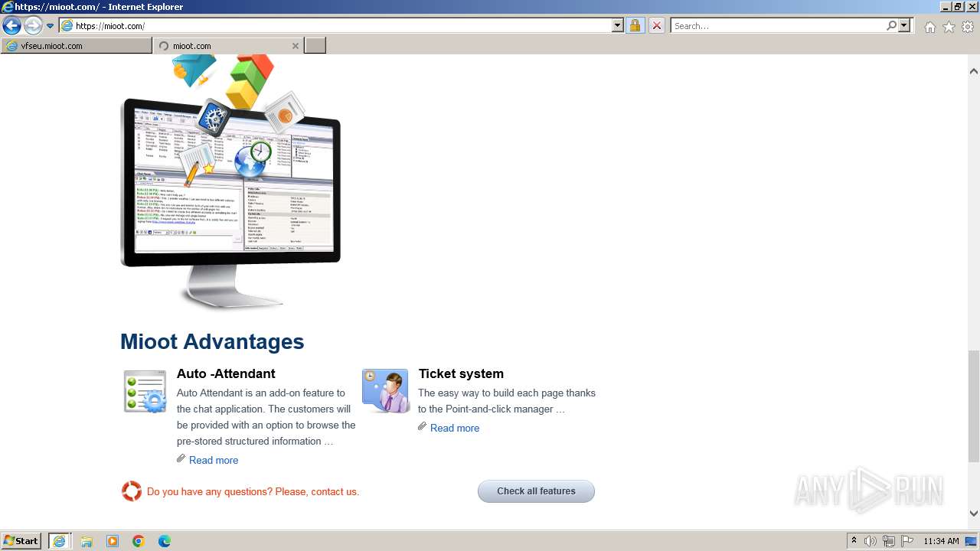Screen dimensions: 980x551
Task: Click the Auto-Attendant checklist gear icon
Action: pos(145,391)
